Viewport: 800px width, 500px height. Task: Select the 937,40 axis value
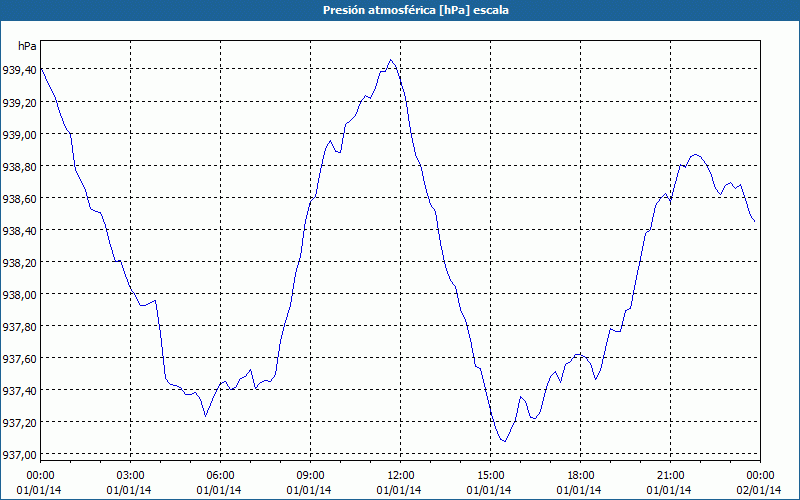(x=20, y=391)
